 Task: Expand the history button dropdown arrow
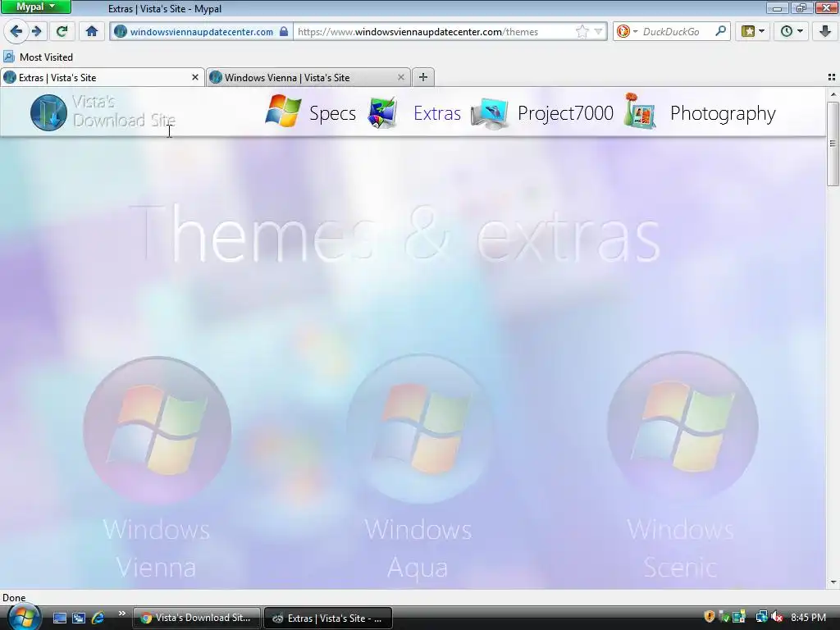[x=801, y=32]
